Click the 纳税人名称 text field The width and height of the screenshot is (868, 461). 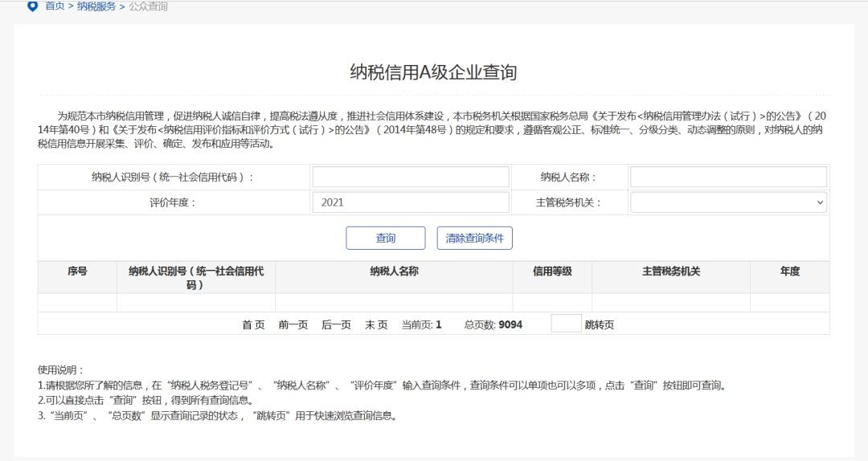727,177
